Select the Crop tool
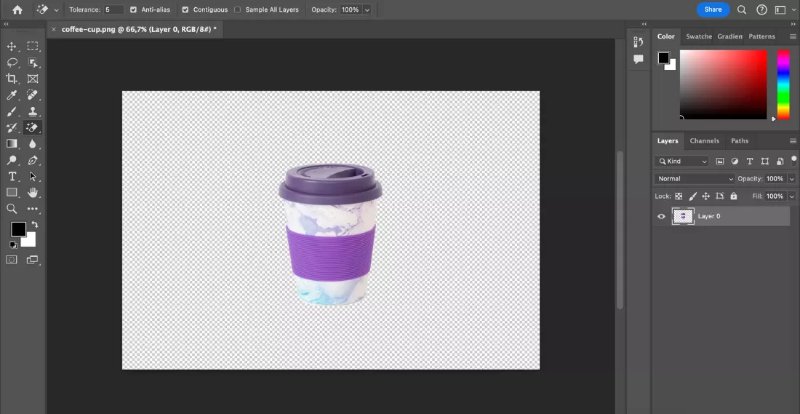The height and width of the screenshot is (414, 800). (12, 78)
